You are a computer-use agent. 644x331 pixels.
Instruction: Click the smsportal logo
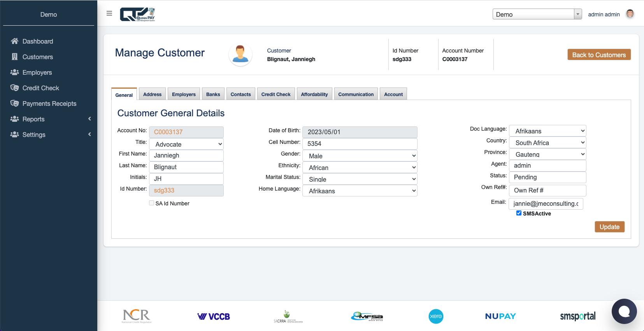pyautogui.click(x=578, y=316)
